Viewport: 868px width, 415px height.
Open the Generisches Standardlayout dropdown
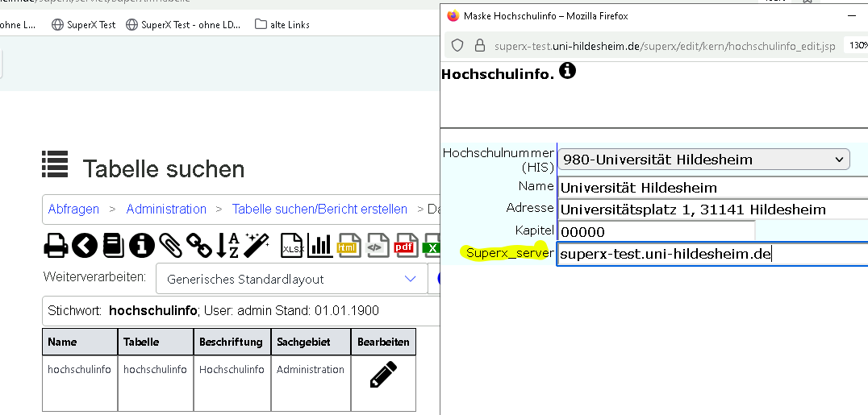tap(292, 279)
